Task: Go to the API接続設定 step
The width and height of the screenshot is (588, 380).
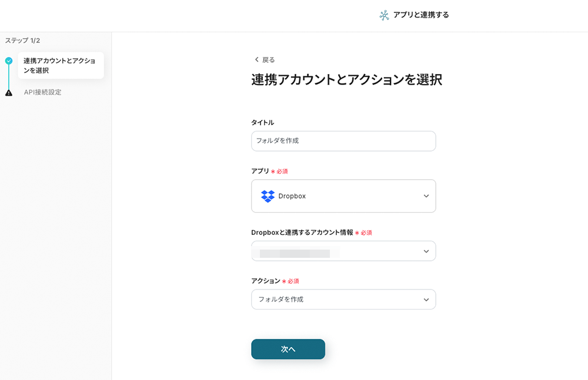Action: coord(43,92)
